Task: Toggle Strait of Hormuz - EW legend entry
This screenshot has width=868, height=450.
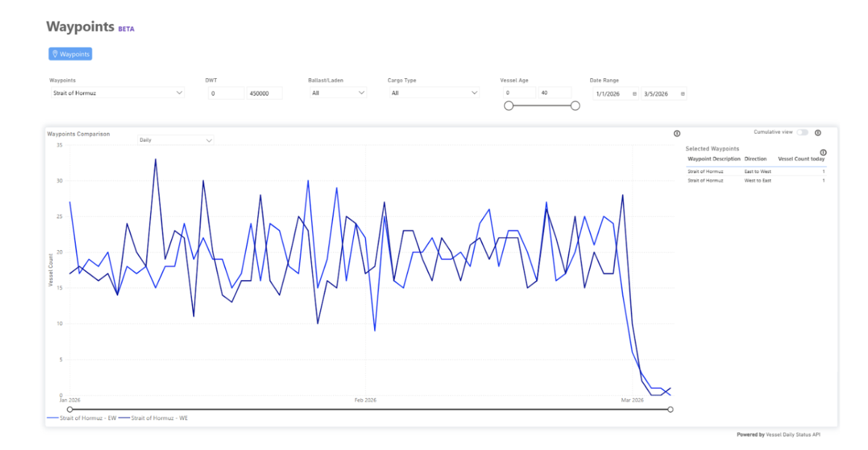Action: [x=82, y=418]
